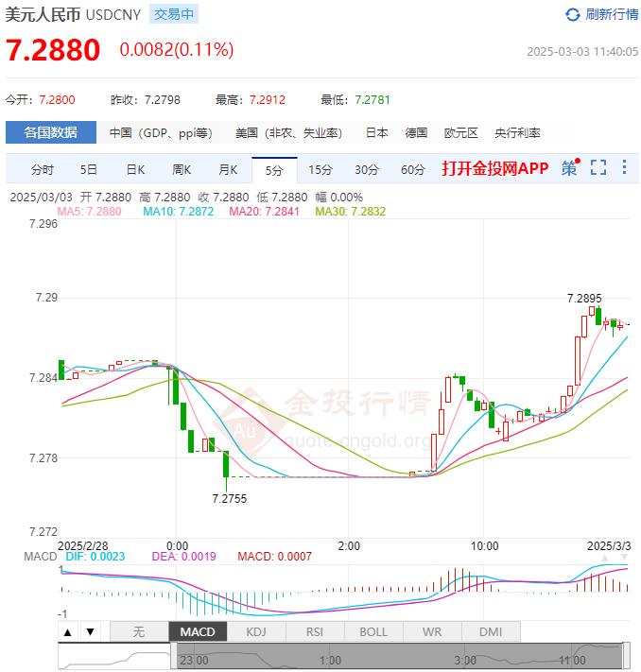Switch chart to 60分 interval
Viewport: 641px width, 672px height.
click(412, 170)
